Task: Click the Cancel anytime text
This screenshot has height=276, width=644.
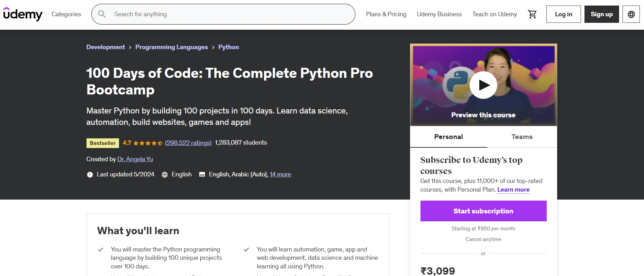Action: (x=483, y=239)
